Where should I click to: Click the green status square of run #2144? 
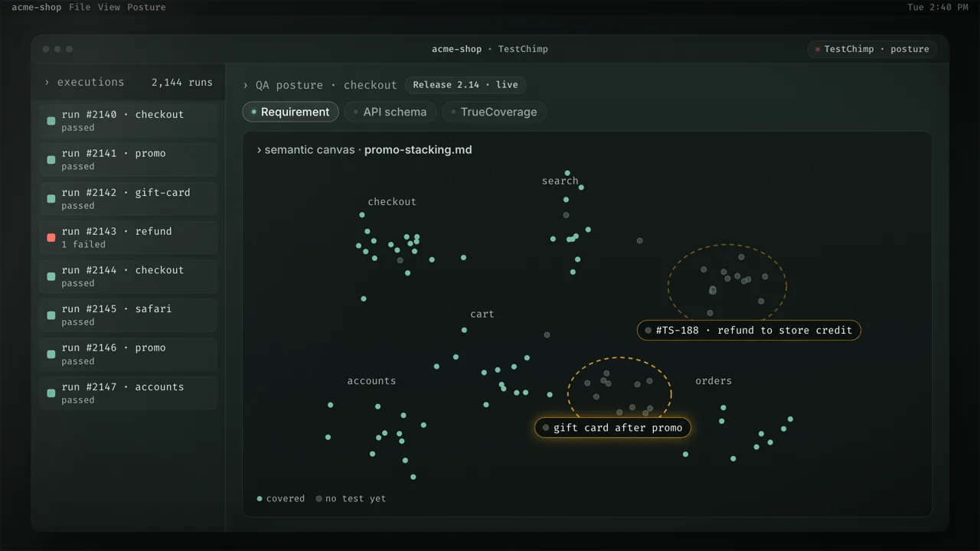(x=51, y=276)
